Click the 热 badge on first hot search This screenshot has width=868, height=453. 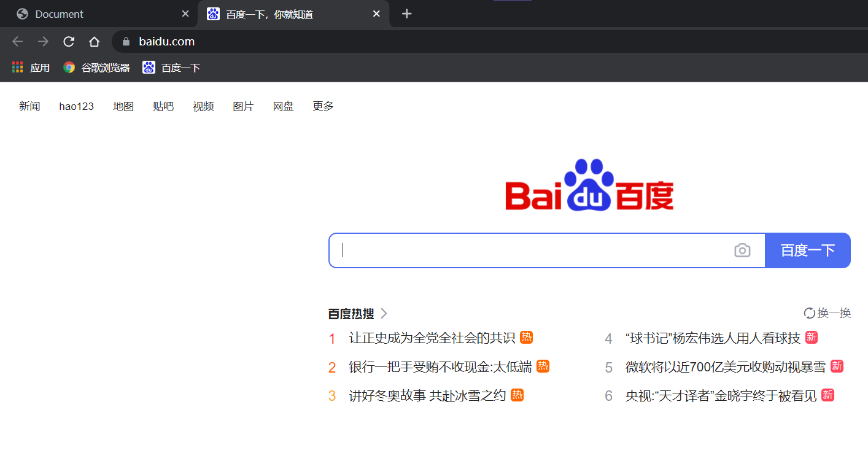(x=527, y=337)
